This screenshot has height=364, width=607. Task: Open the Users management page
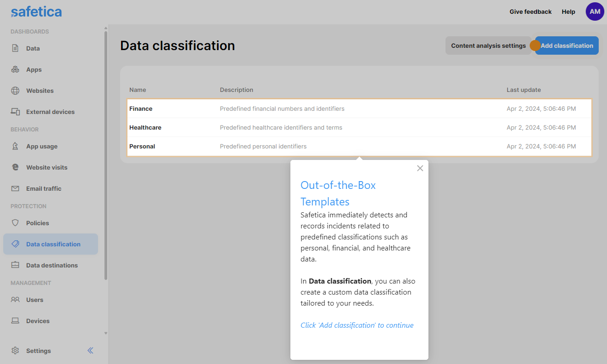click(35, 300)
